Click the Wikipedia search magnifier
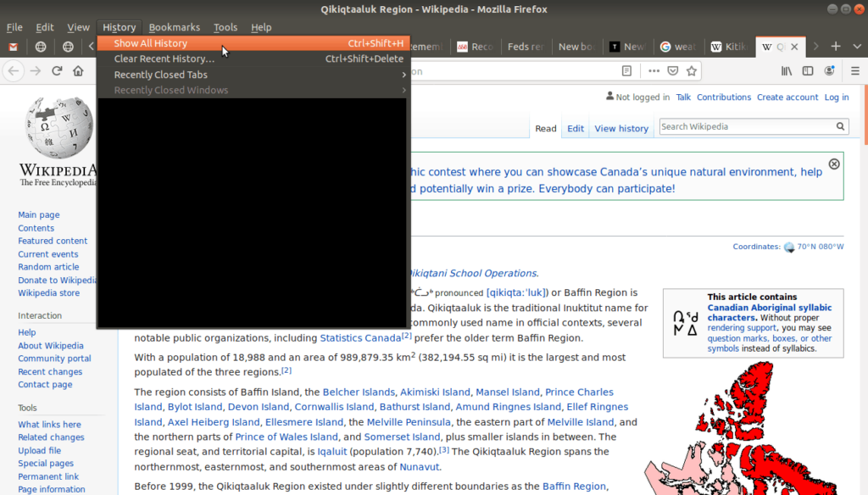The height and width of the screenshot is (495, 868). pyautogui.click(x=840, y=127)
